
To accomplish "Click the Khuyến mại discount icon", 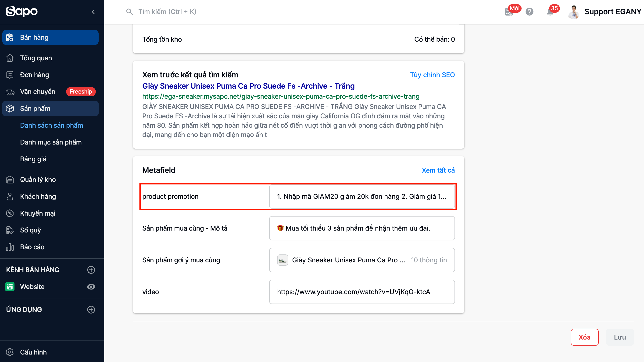I will click(x=10, y=214).
